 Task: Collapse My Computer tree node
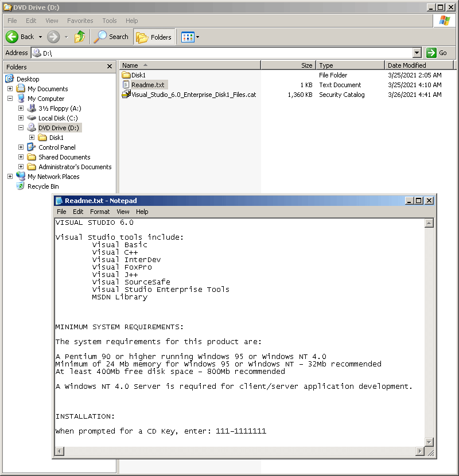tap(10, 99)
